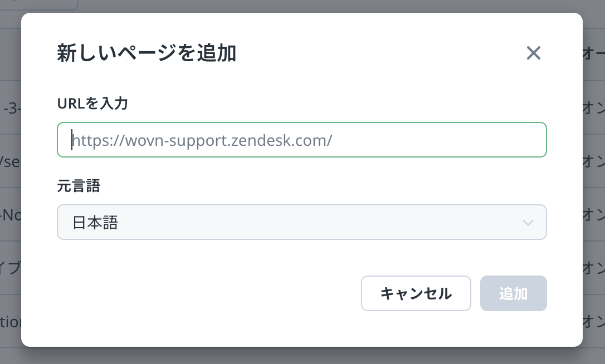Click the URLを入力 label
The image size is (605, 364).
[92, 103]
